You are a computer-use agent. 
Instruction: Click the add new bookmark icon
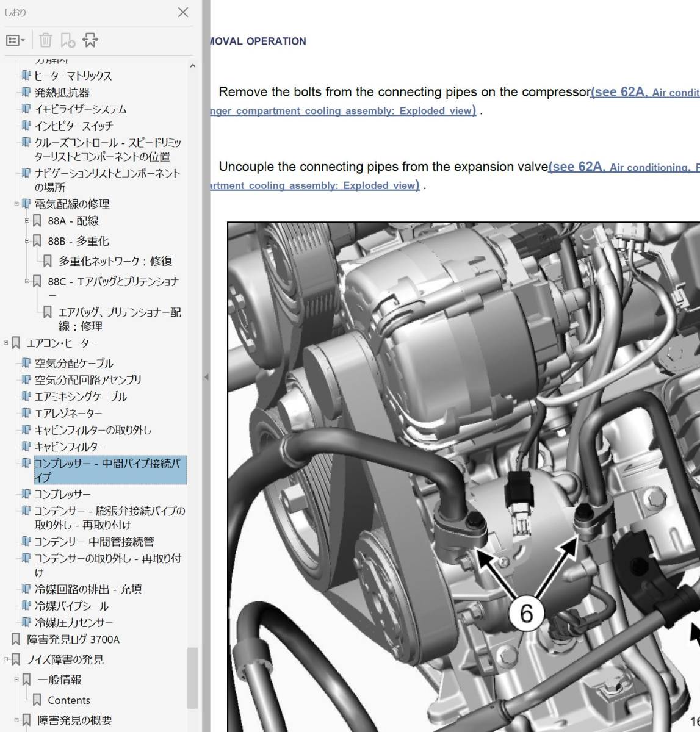click(68, 40)
